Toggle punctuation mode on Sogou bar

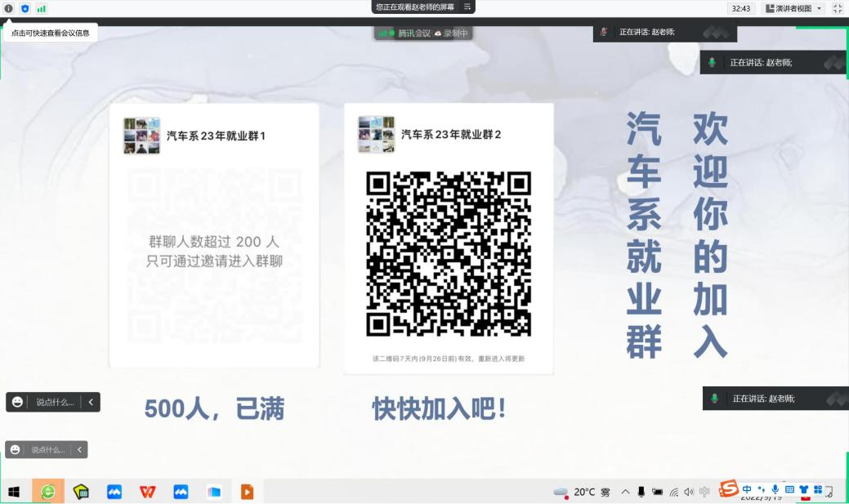(x=762, y=489)
